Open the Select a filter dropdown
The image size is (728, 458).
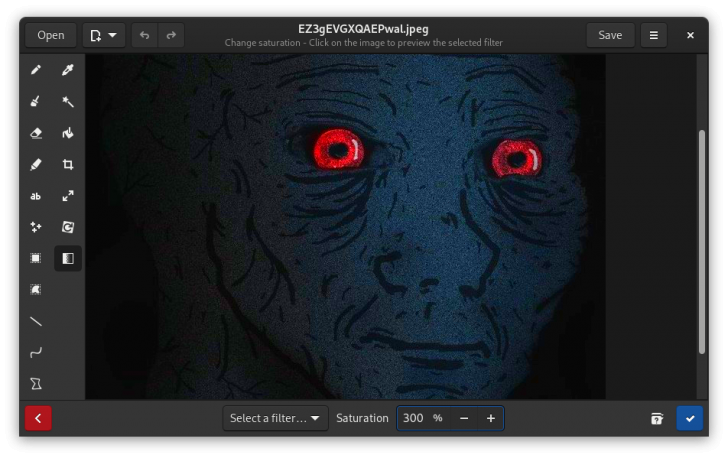pyautogui.click(x=275, y=419)
